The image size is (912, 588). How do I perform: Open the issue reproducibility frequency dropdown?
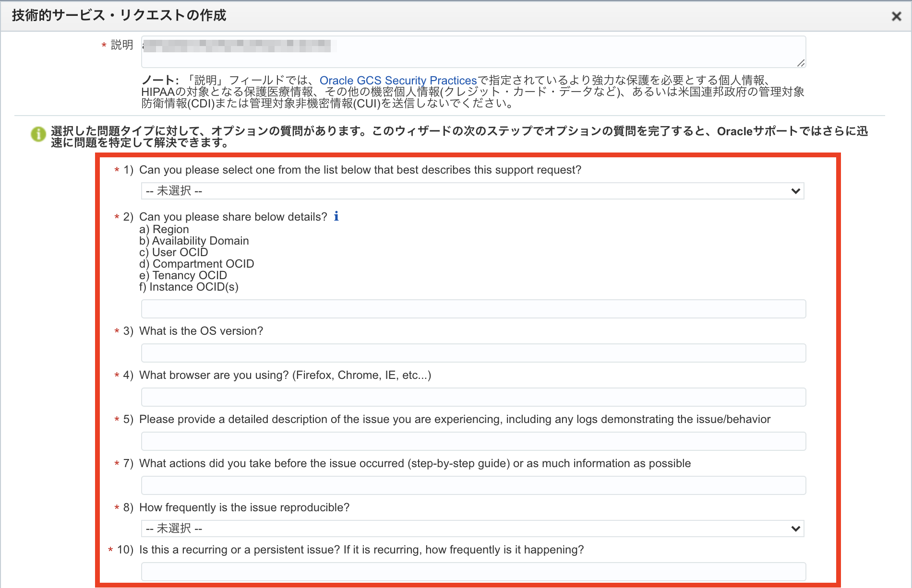[x=472, y=529]
